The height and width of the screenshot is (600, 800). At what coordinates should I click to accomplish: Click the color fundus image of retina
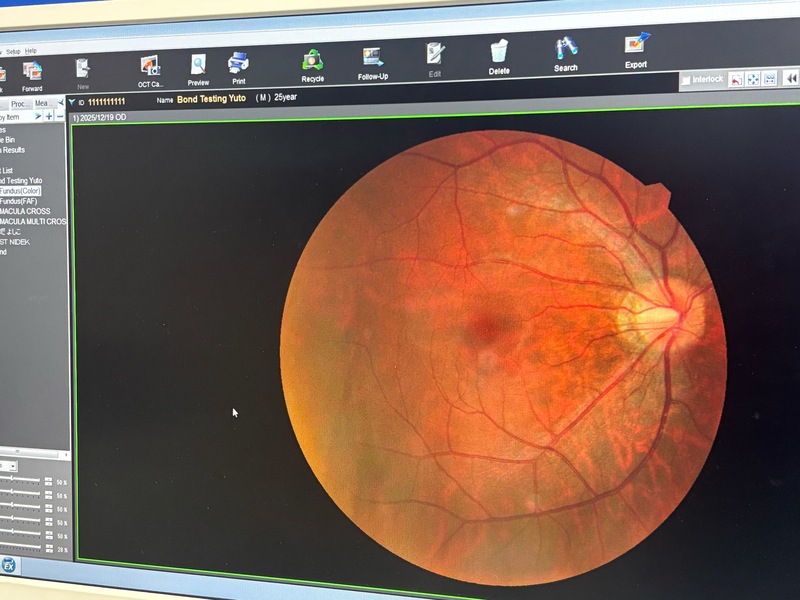500,350
